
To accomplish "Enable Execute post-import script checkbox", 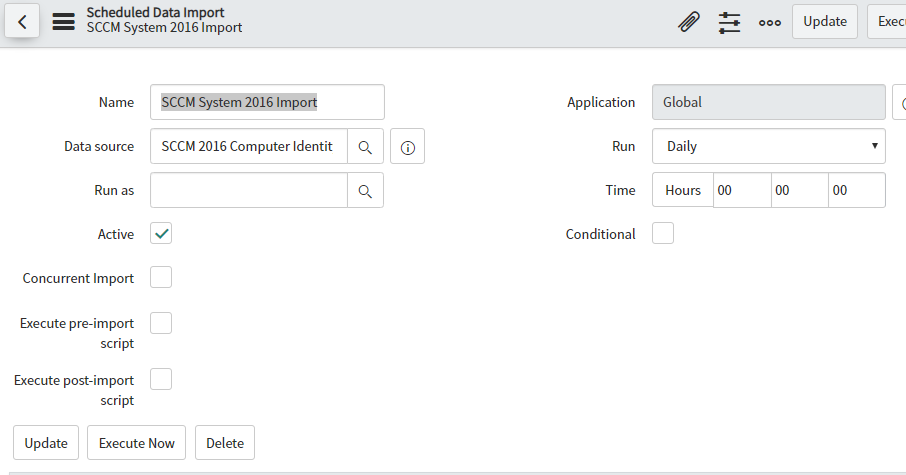I will point(161,379).
